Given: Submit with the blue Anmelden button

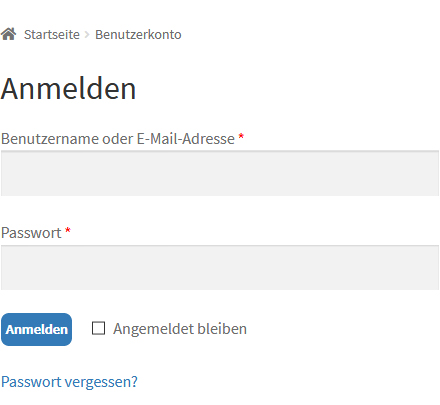Looking at the screenshot, I should pos(37,329).
